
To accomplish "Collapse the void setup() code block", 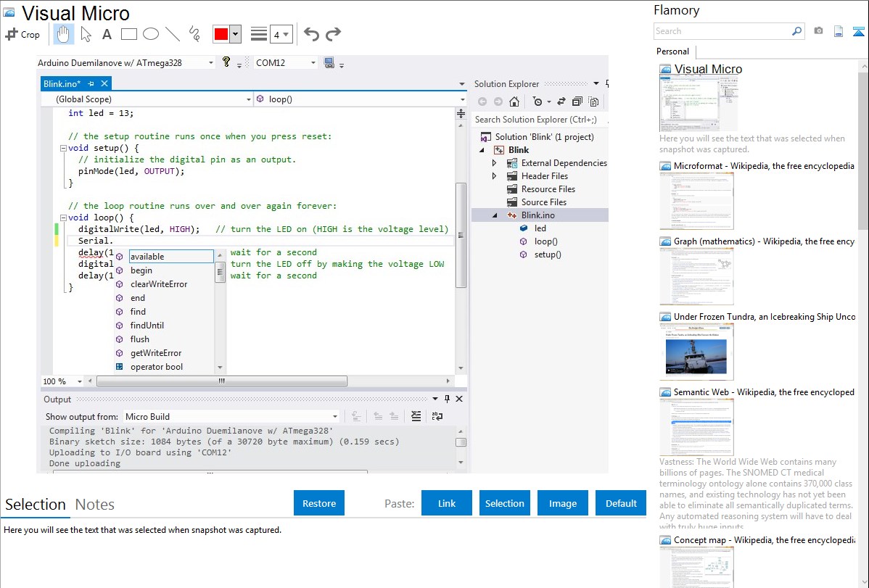I will coord(63,148).
